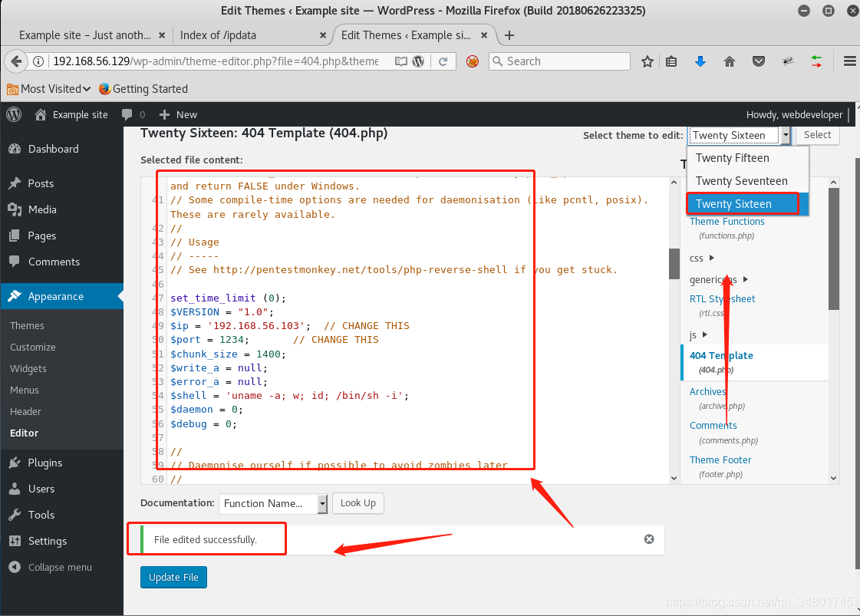Click the WordPress icon in address bar
Viewport: 860px width, 616px height.
[418, 61]
